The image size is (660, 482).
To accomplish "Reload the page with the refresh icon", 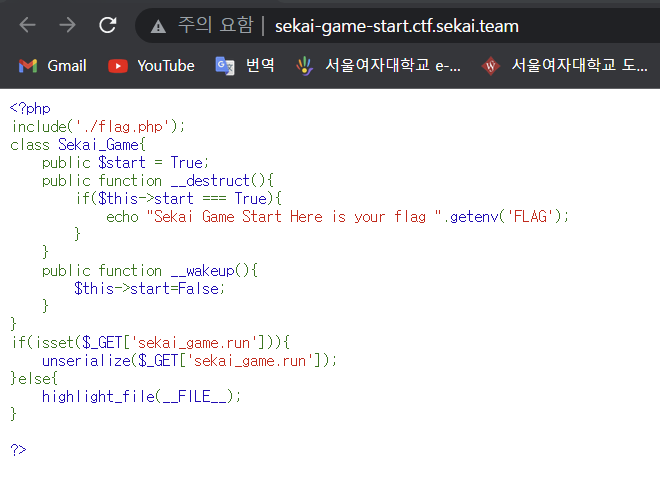I will [x=108, y=25].
